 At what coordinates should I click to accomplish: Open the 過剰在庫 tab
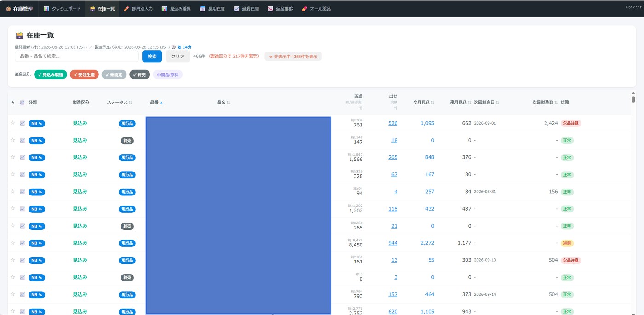pyautogui.click(x=246, y=9)
